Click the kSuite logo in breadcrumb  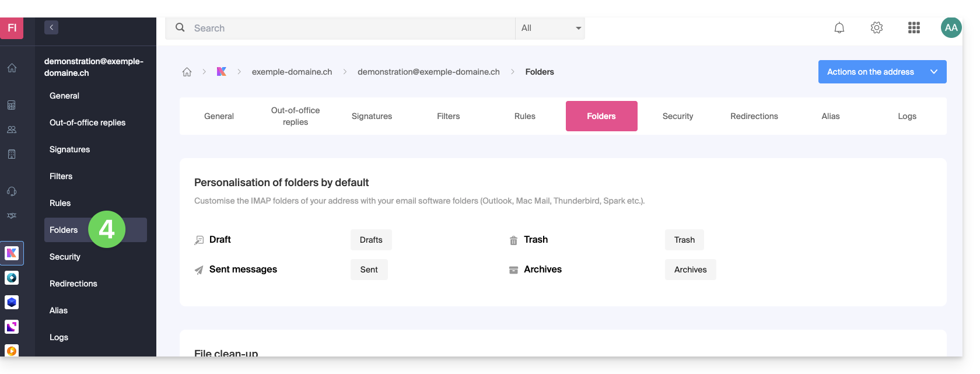222,72
